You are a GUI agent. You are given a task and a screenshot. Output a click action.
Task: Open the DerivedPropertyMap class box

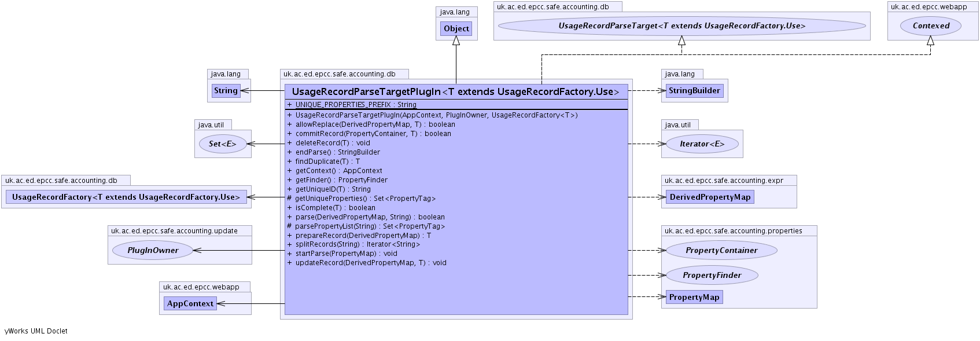pos(710,197)
